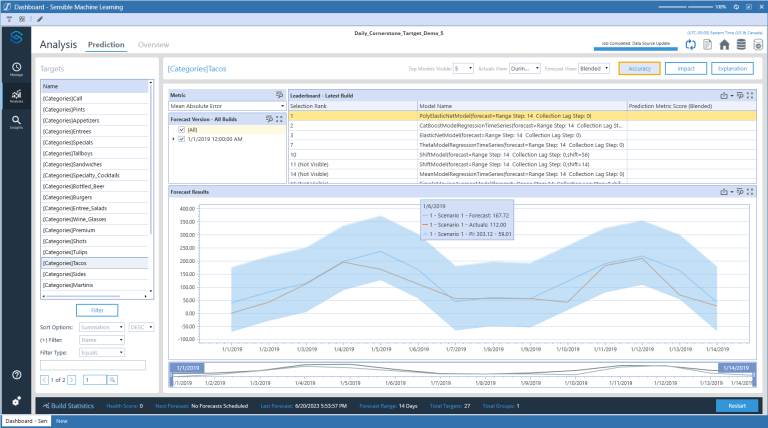Screen dimensions: 768x428
Task: Expand the 1/1/2019 forecast version node
Action: pos(173,138)
